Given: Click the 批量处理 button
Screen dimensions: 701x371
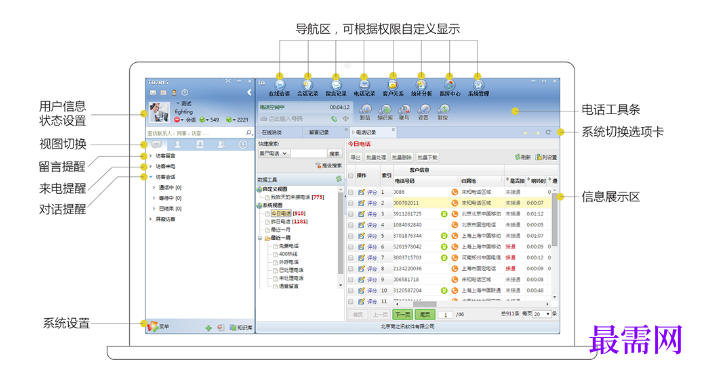Looking at the screenshot, I should (x=376, y=157).
